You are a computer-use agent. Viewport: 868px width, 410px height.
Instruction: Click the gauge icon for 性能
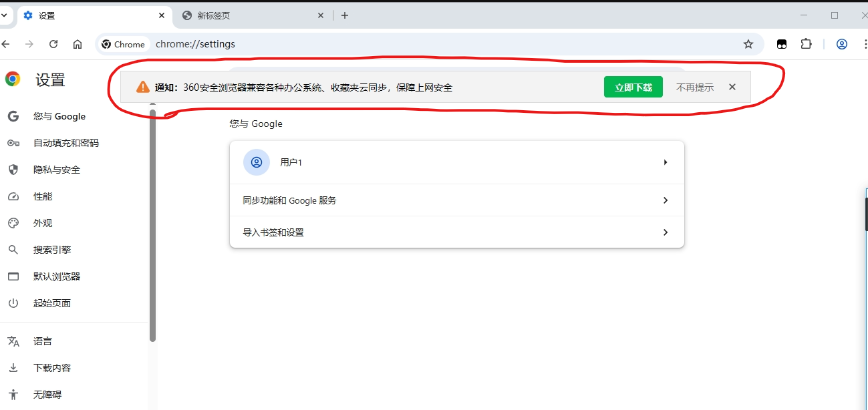coord(13,196)
